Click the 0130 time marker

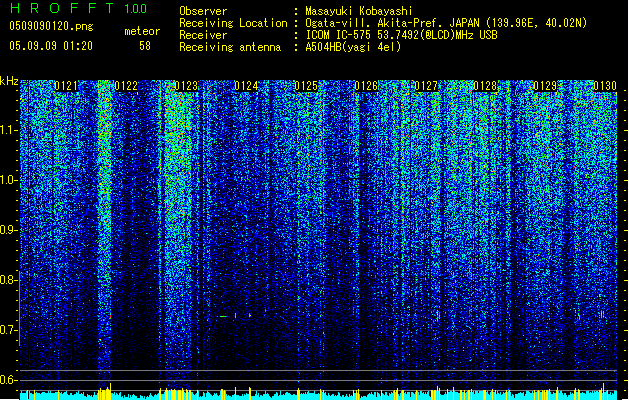(x=605, y=86)
